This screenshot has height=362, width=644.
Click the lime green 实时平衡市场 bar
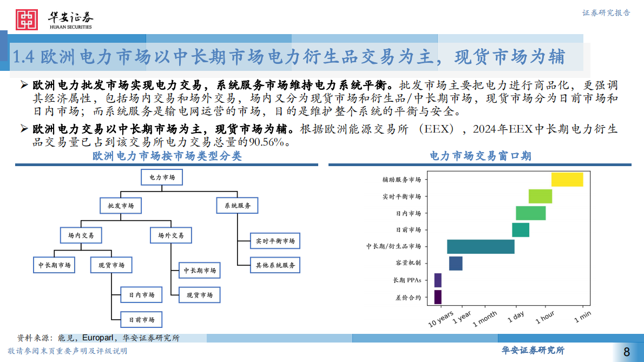coord(540,196)
